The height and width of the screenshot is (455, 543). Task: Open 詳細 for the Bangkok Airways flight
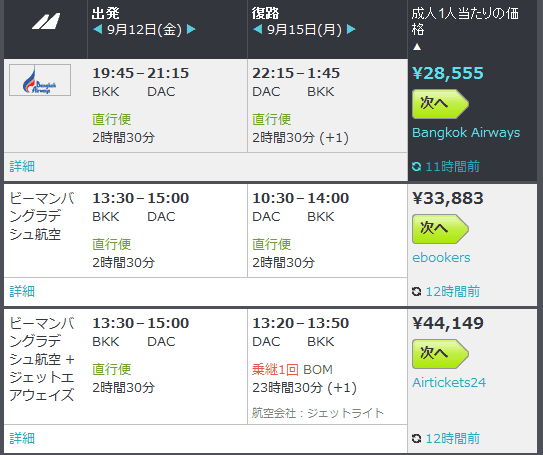[x=22, y=167]
